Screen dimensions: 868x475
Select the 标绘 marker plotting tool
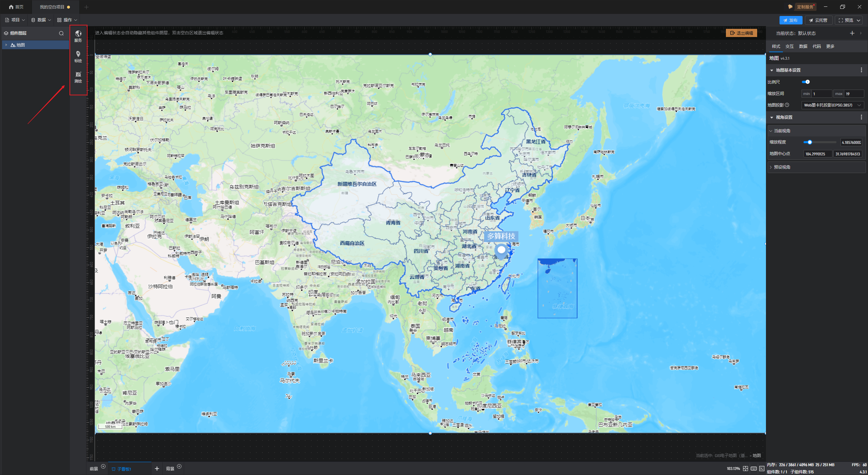pos(78,56)
